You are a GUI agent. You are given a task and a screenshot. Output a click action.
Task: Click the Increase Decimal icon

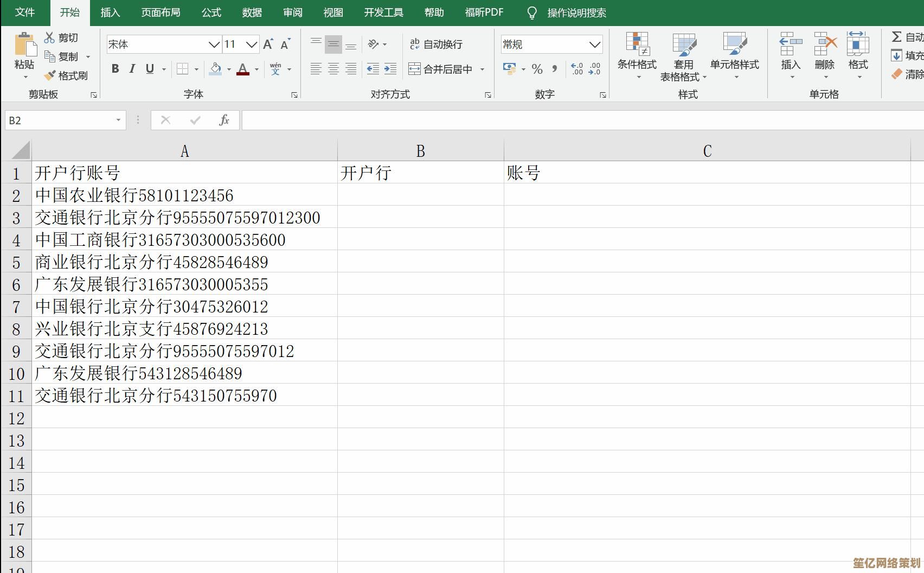(x=577, y=69)
